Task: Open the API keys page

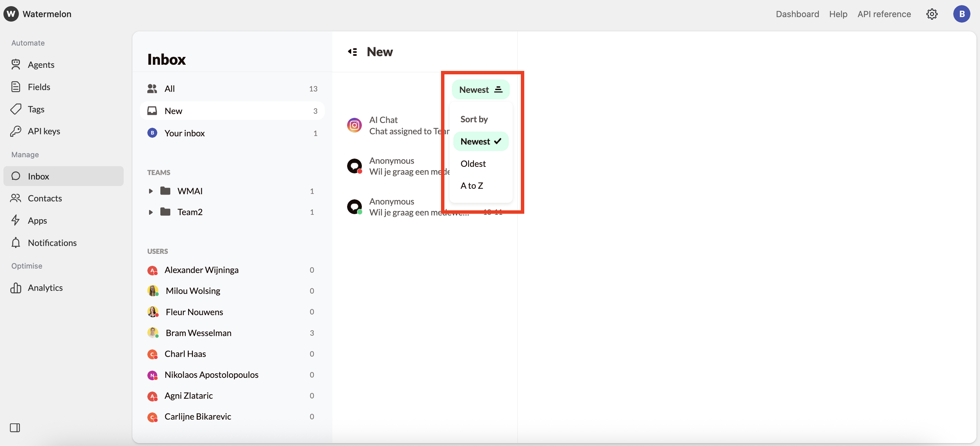Action: 44,131
